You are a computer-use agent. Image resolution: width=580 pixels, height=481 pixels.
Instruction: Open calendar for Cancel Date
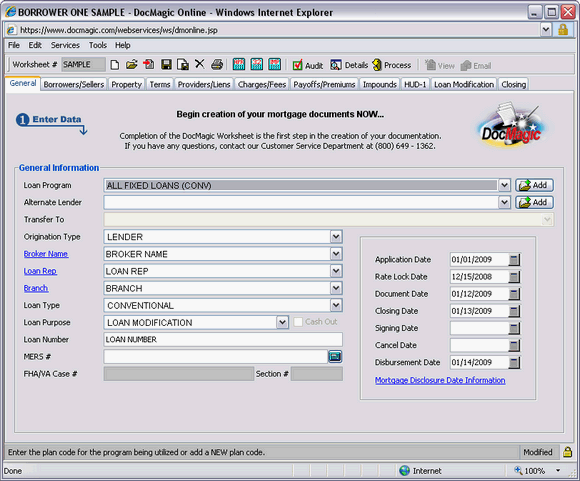pyautogui.click(x=514, y=345)
